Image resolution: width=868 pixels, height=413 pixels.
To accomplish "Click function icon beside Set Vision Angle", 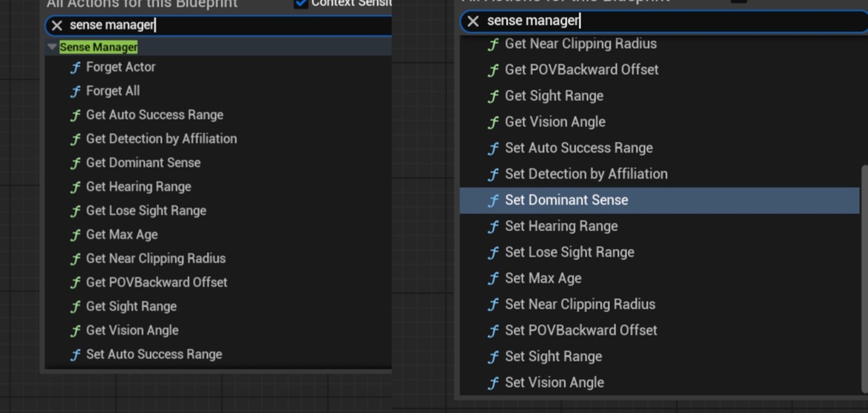I will click(493, 383).
